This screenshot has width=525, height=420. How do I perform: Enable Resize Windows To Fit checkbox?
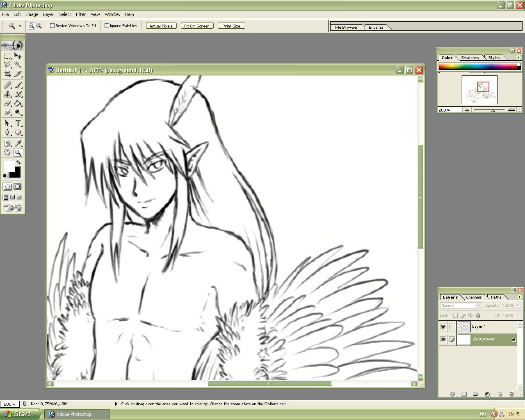click(52, 25)
